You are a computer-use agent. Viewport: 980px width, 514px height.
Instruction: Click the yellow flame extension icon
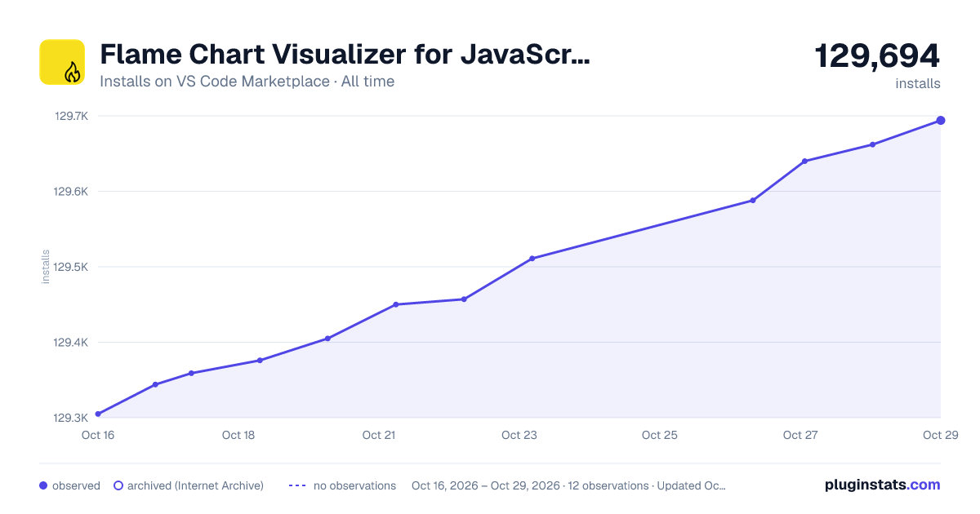(62, 62)
